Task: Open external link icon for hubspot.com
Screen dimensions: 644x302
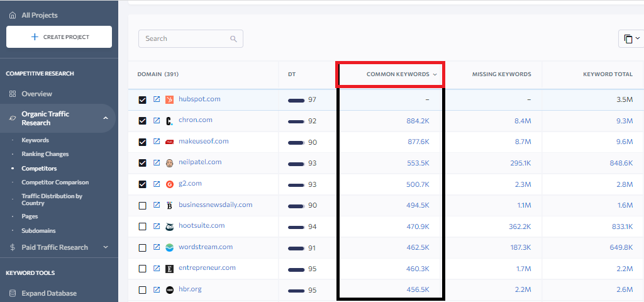Action: click(x=157, y=99)
